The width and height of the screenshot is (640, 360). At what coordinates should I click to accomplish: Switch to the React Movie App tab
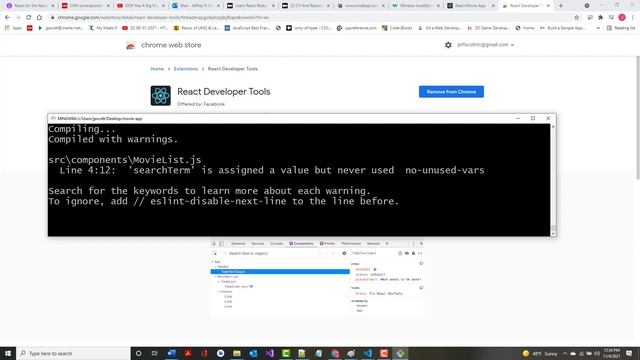pos(470,6)
